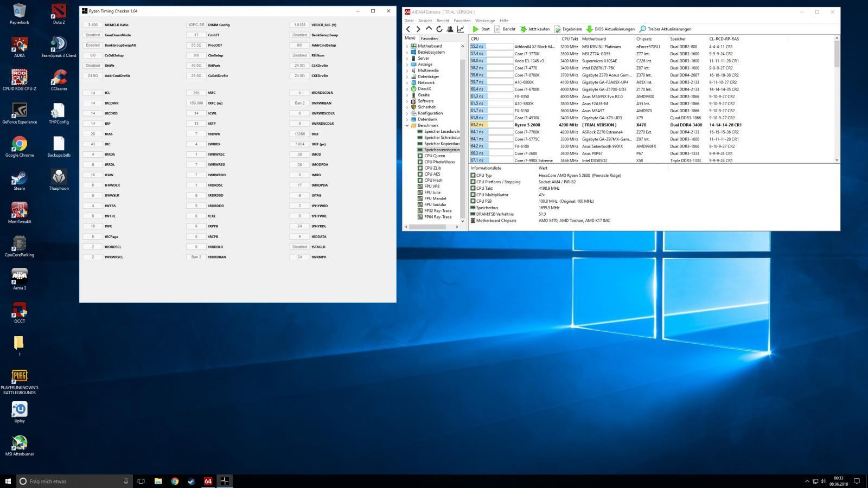
Task: Click Jetzt kaufen in AIDA64 toolbar
Action: (534, 29)
